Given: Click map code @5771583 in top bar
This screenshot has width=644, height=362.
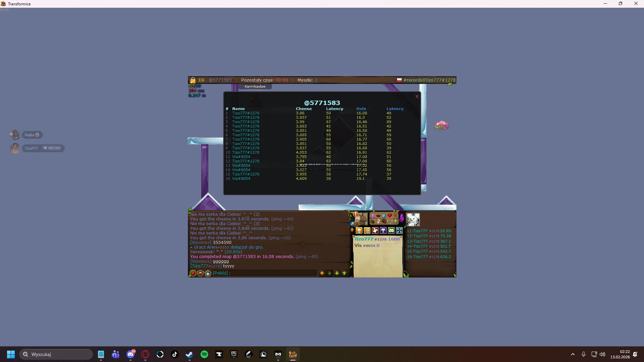Looking at the screenshot, I should coord(220,80).
